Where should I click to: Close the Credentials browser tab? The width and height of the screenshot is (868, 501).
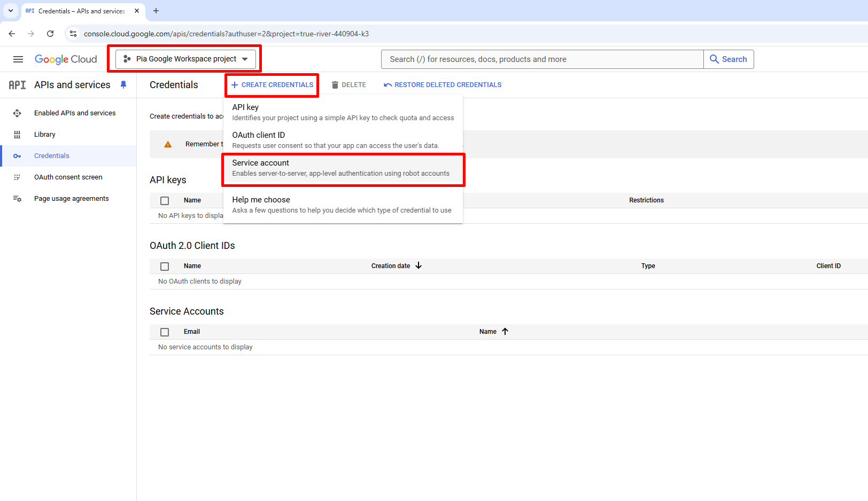tap(137, 11)
